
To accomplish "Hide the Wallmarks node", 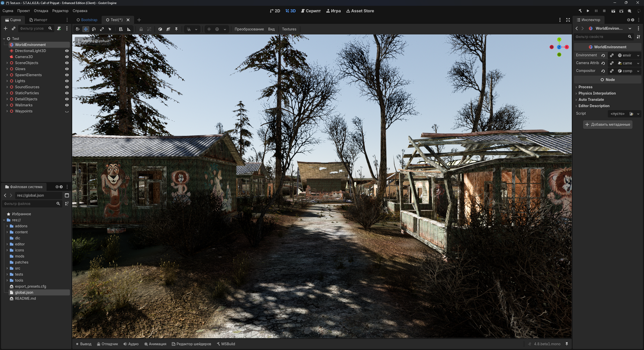I will [x=67, y=105].
